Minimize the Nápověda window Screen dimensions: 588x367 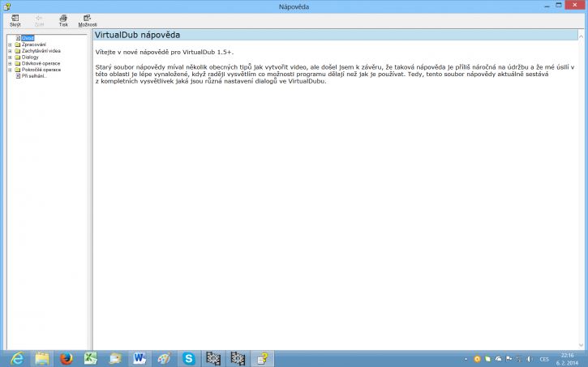pos(548,6)
